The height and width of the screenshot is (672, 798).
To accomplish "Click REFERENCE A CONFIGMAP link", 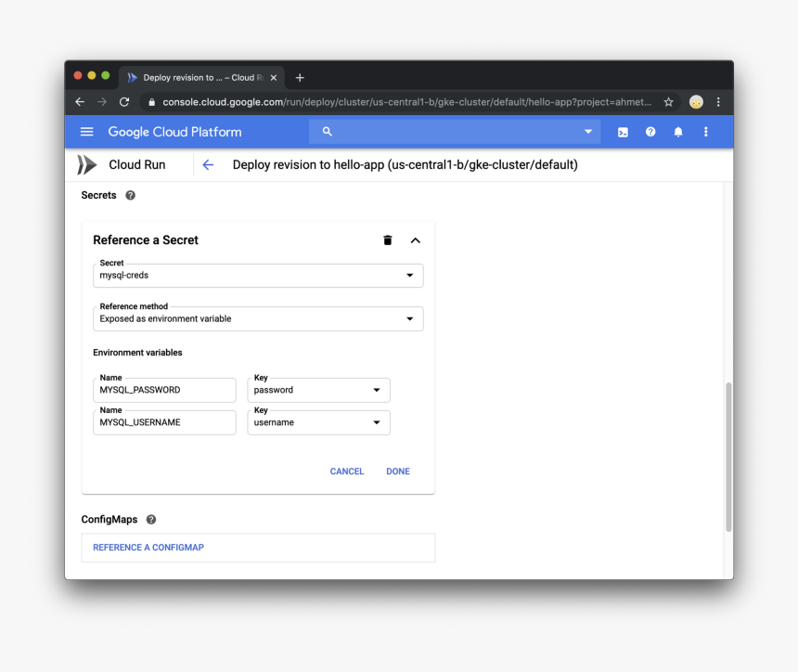I will [148, 547].
